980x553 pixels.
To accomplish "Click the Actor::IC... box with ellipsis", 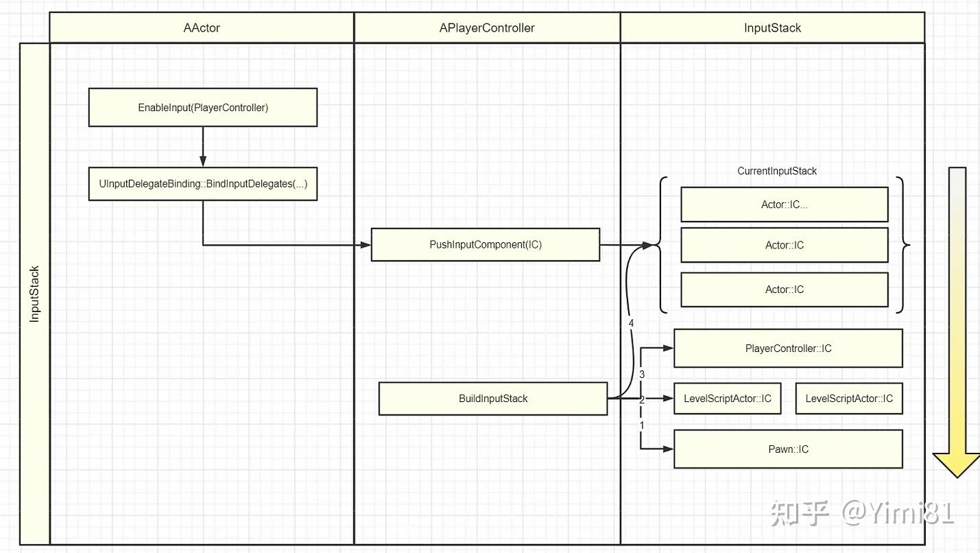I will [785, 204].
